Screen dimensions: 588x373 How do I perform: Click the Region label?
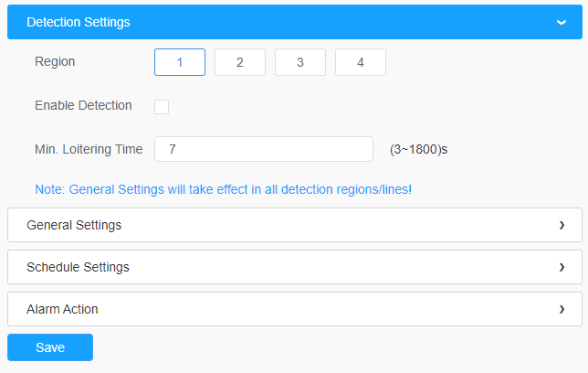click(x=55, y=61)
